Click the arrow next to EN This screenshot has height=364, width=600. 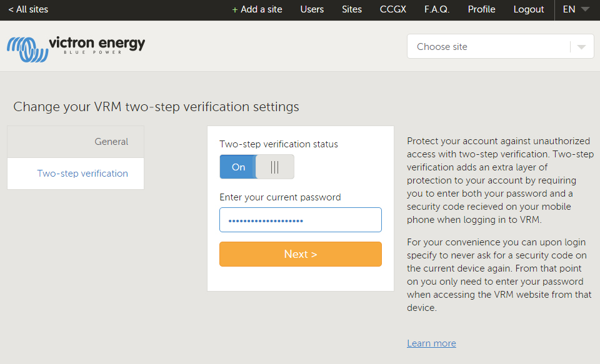point(585,9)
